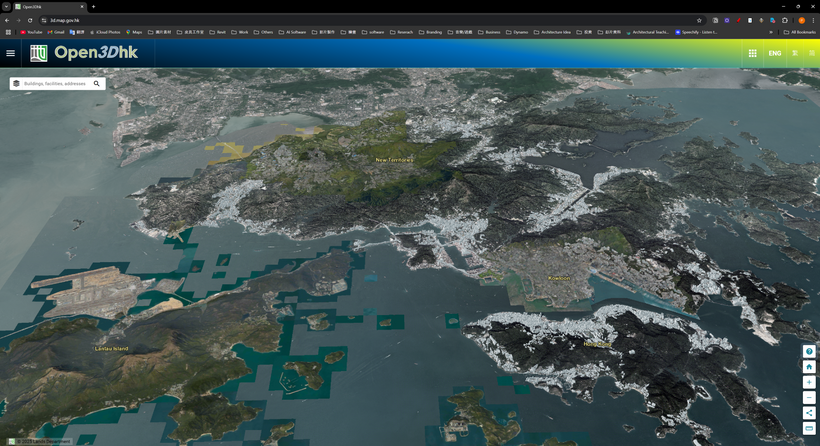Open the apps grid icon in header
Viewport: 820px width, 446px height.
coord(752,53)
